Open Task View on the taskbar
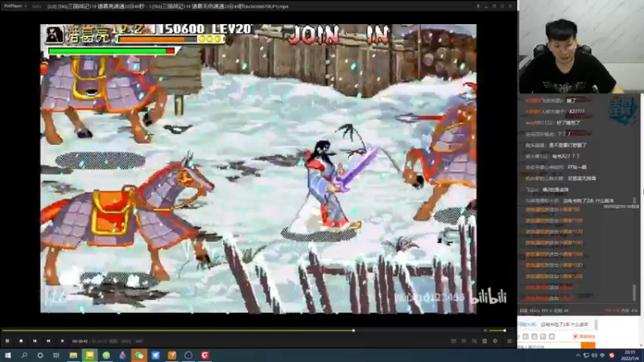 tap(56, 356)
